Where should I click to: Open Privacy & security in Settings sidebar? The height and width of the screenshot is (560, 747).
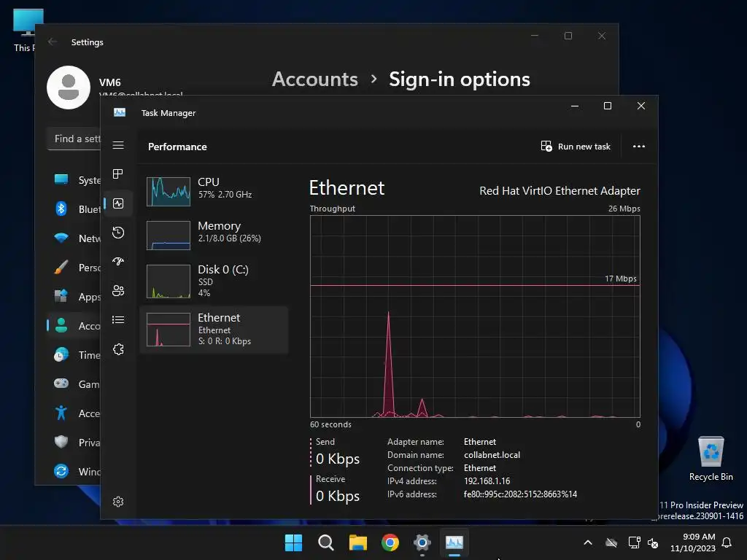pyautogui.click(x=74, y=443)
